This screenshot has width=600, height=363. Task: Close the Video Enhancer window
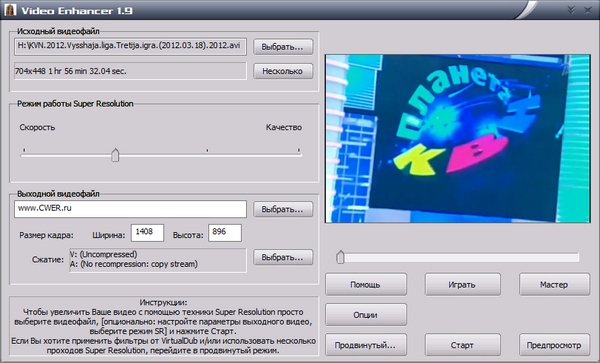588,10
